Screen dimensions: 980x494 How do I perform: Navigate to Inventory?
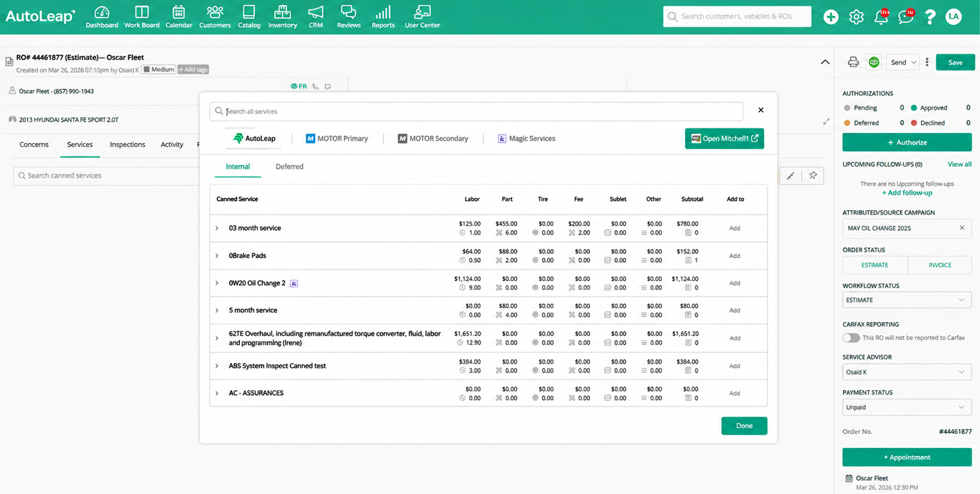pyautogui.click(x=283, y=17)
